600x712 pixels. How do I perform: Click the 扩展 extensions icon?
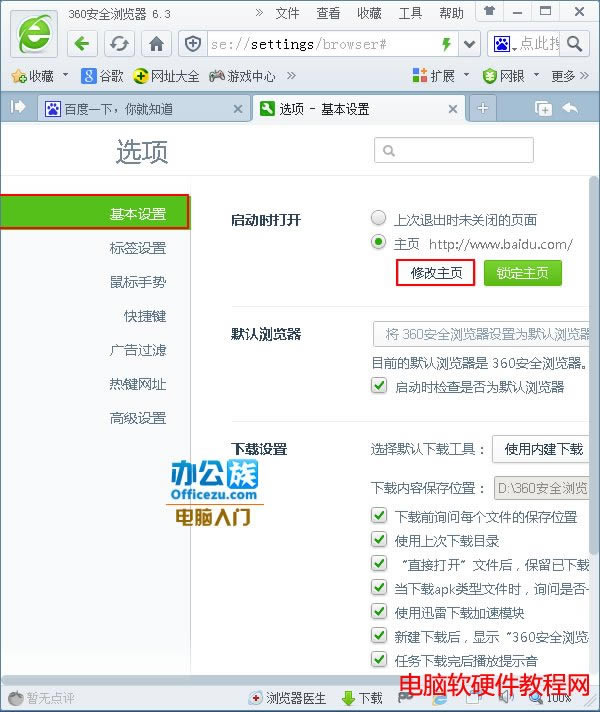[420, 75]
